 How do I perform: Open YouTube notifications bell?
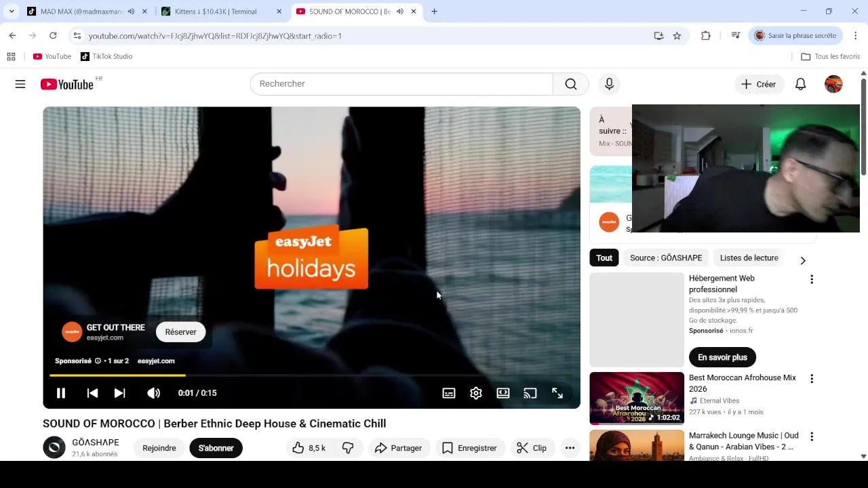pyautogui.click(x=801, y=84)
